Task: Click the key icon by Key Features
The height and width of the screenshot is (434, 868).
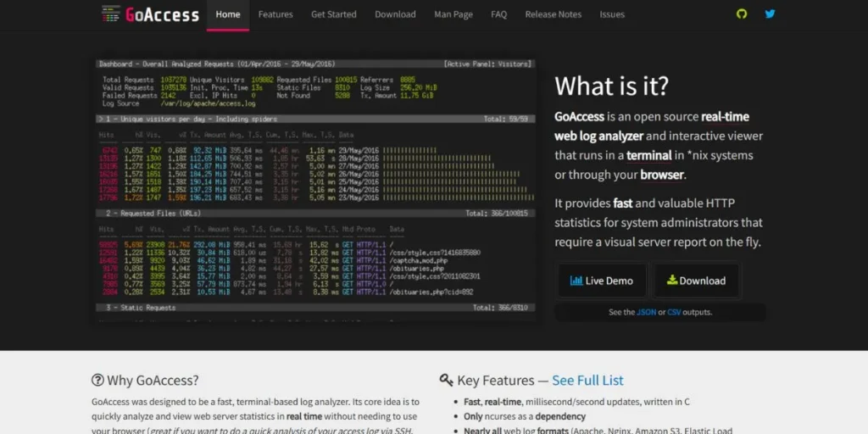Action: point(446,381)
